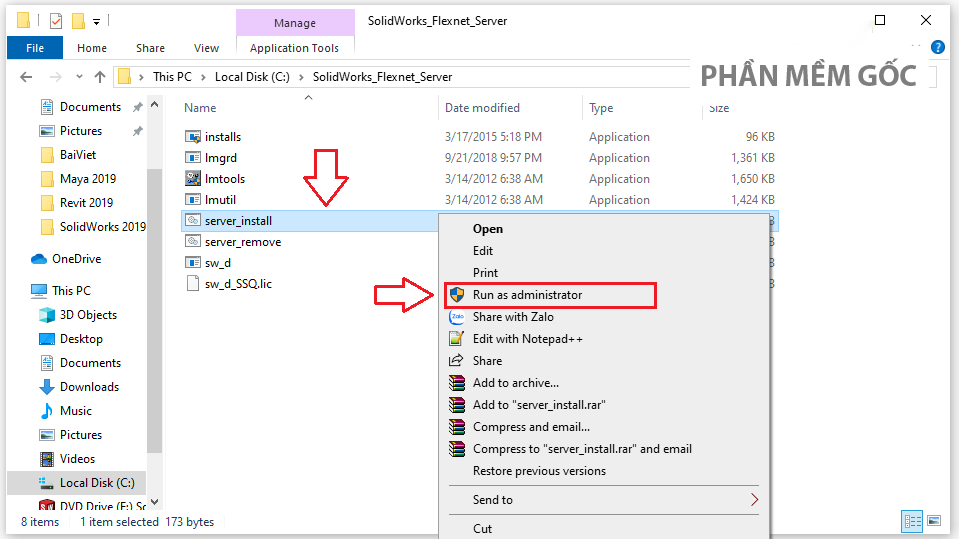Image resolution: width=959 pixels, height=539 pixels.
Task: Click the Music note icon in sidebar
Action: click(46, 411)
